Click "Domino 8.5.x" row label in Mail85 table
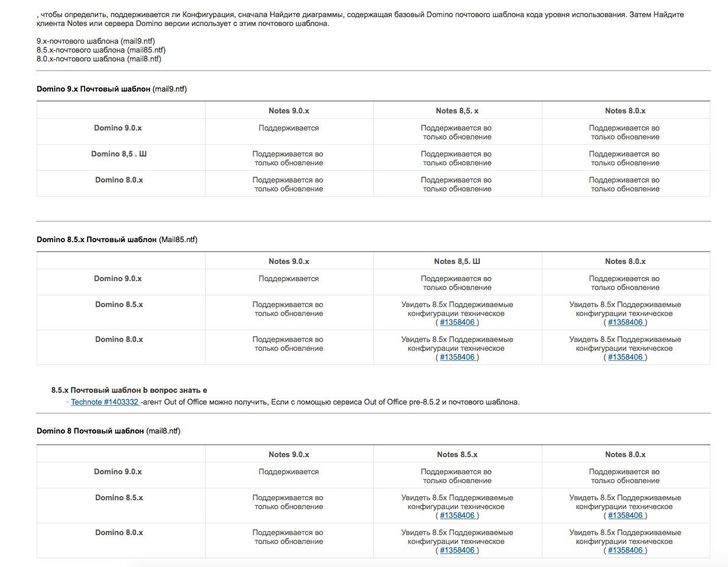The width and height of the screenshot is (728, 567). point(119,305)
